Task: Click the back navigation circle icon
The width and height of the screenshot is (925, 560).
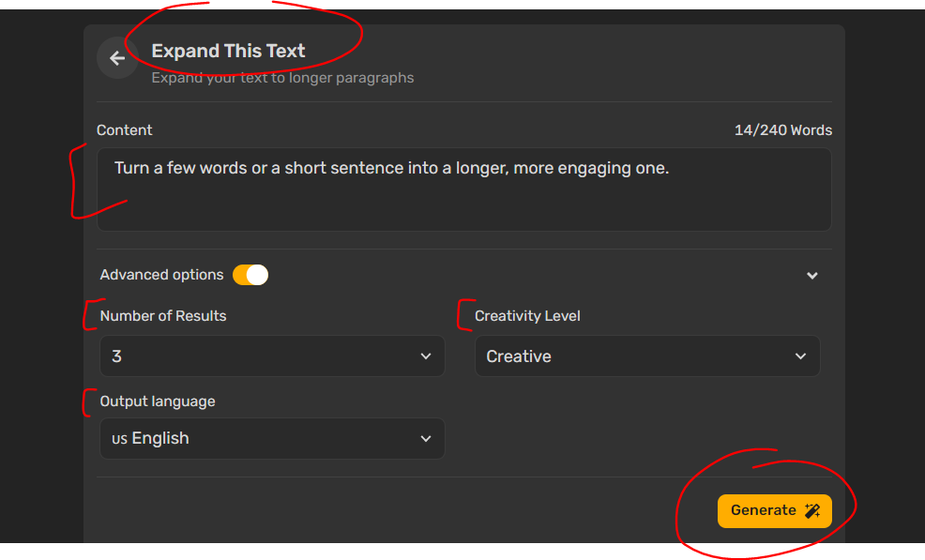Action: 117,57
